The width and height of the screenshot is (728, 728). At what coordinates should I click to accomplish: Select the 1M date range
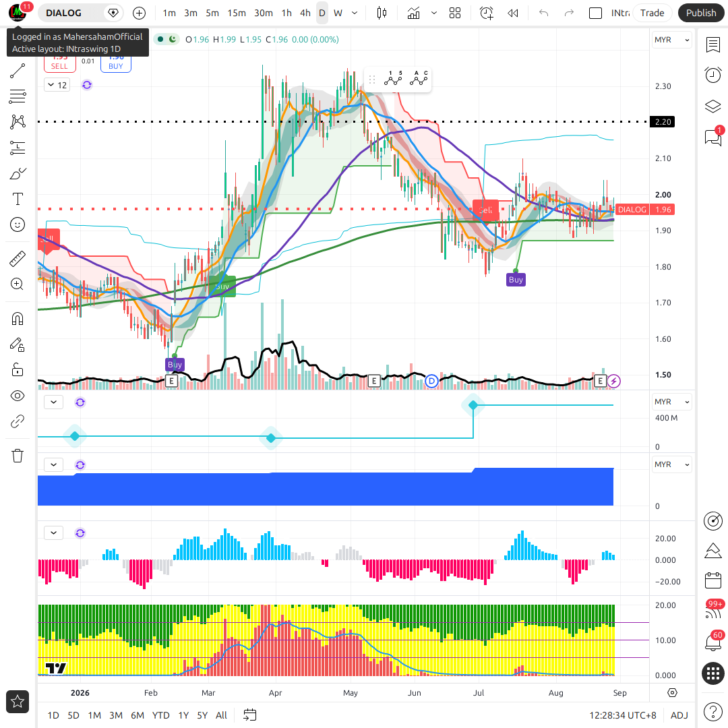pos(95,715)
